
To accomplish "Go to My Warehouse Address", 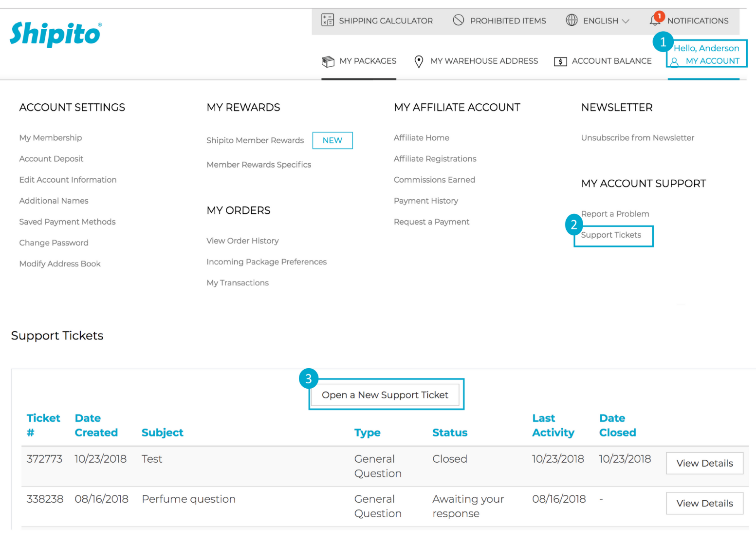I will [x=484, y=61].
